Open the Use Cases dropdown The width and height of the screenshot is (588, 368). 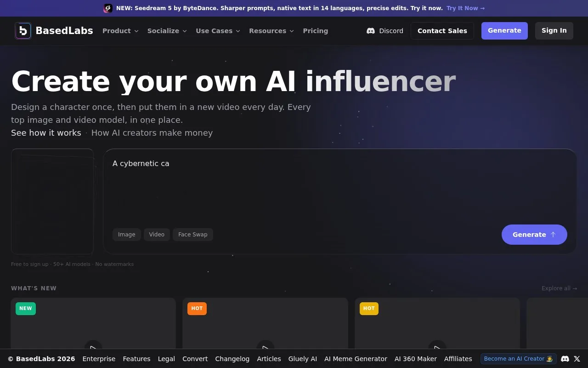[218, 31]
